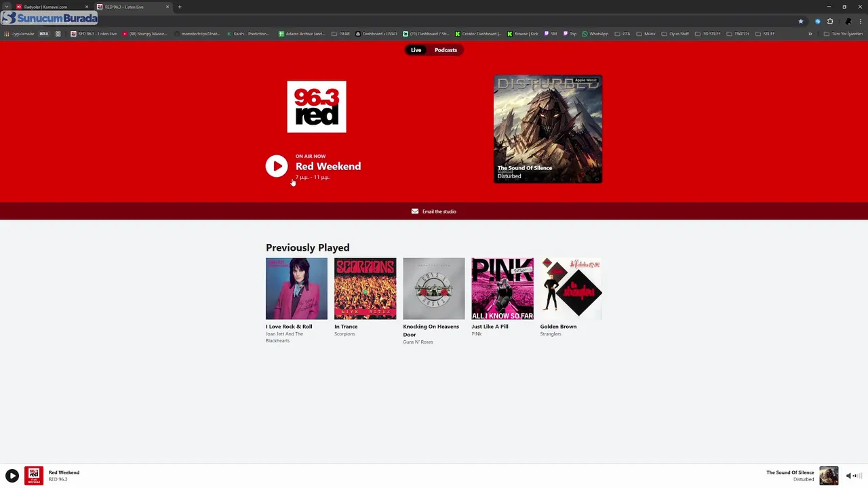Open the IKEA bookmark
Viewport: 868px width, 488px height.
coord(44,34)
